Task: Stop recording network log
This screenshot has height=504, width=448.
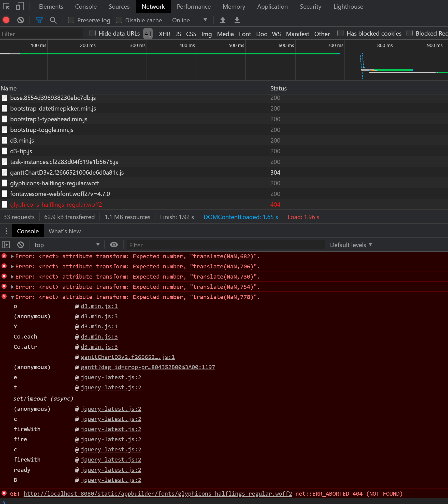Action: tap(6, 20)
